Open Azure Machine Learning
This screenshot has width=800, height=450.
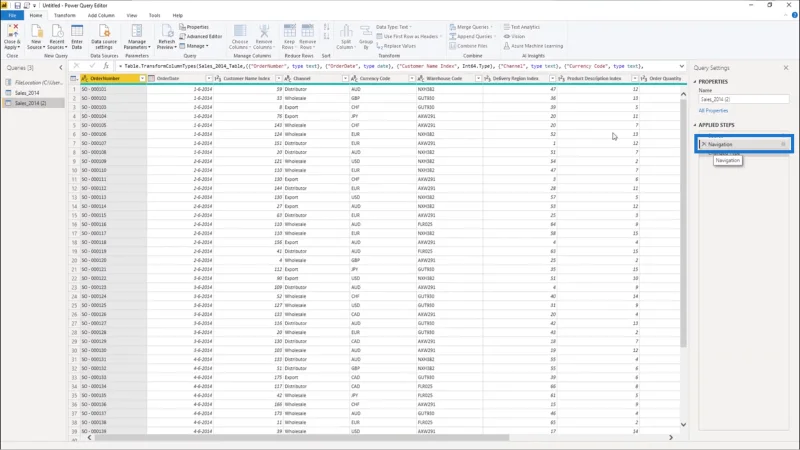(x=533, y=46)
